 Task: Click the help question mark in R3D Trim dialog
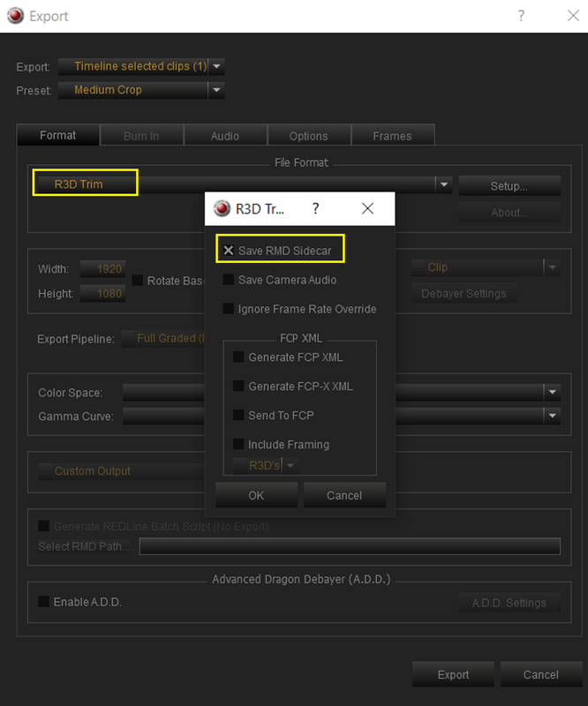coord(315,208)
